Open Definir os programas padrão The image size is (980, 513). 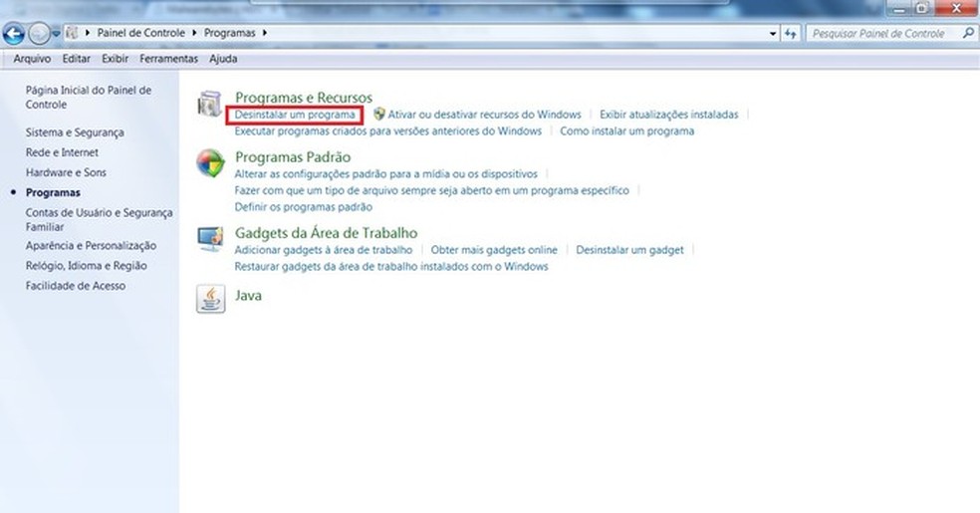coord(303,207)
